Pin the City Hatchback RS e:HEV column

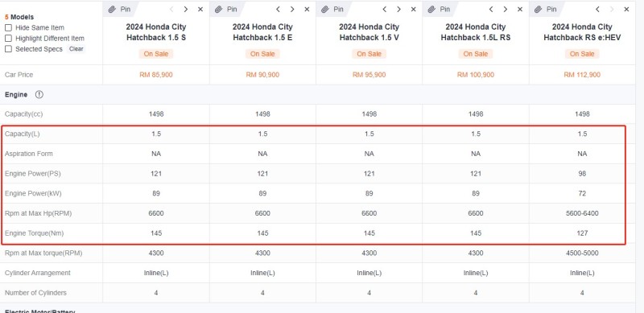(x=546, y=9)
